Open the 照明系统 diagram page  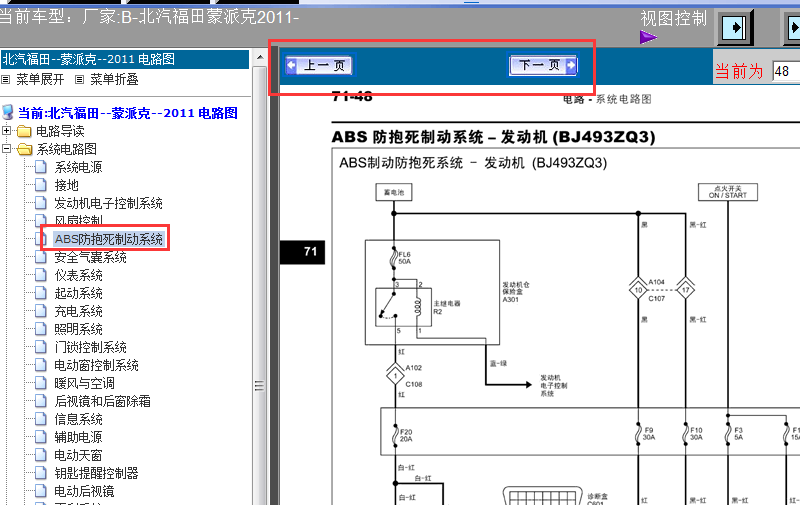[x=79, y=329]
